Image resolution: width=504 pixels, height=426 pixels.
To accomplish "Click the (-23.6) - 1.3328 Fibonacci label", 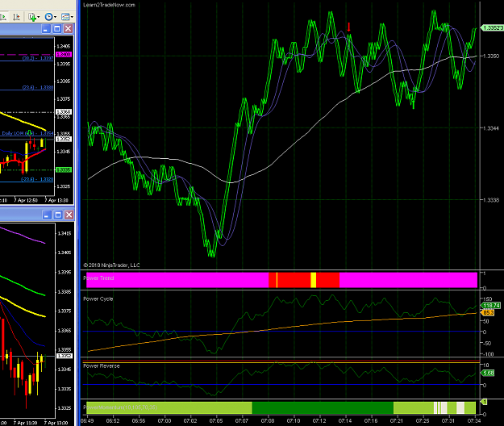I will coord(37,179).
